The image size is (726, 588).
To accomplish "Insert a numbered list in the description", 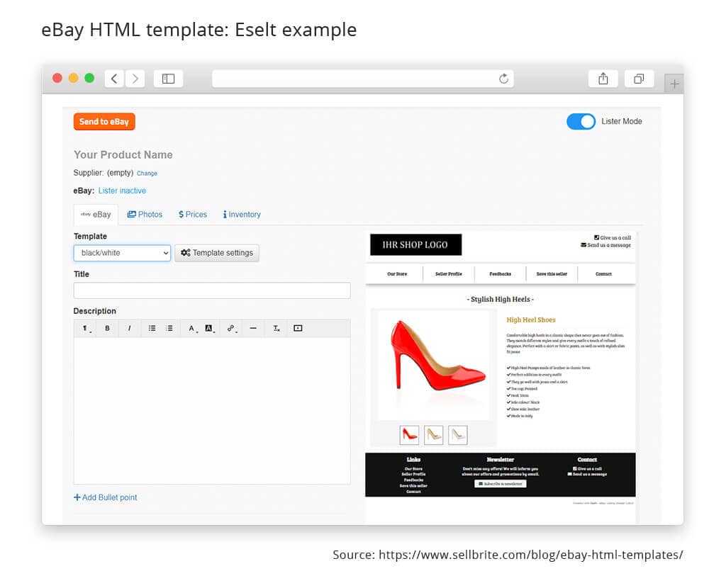I will click(169, 329).
